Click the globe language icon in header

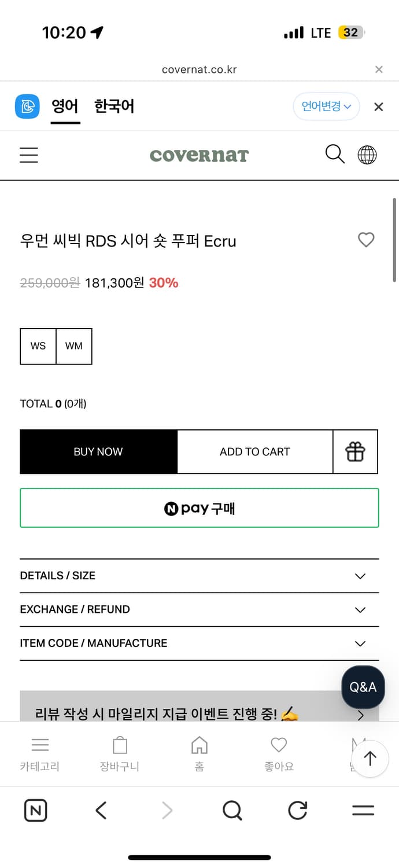click(x=367, y=155)
